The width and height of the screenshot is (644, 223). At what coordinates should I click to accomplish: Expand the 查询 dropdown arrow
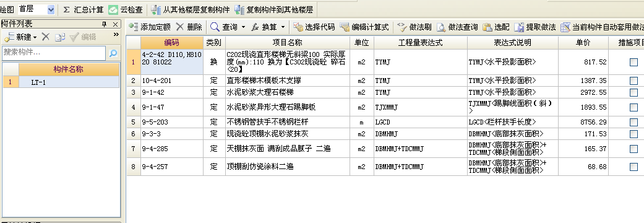(x=243, y=28)
